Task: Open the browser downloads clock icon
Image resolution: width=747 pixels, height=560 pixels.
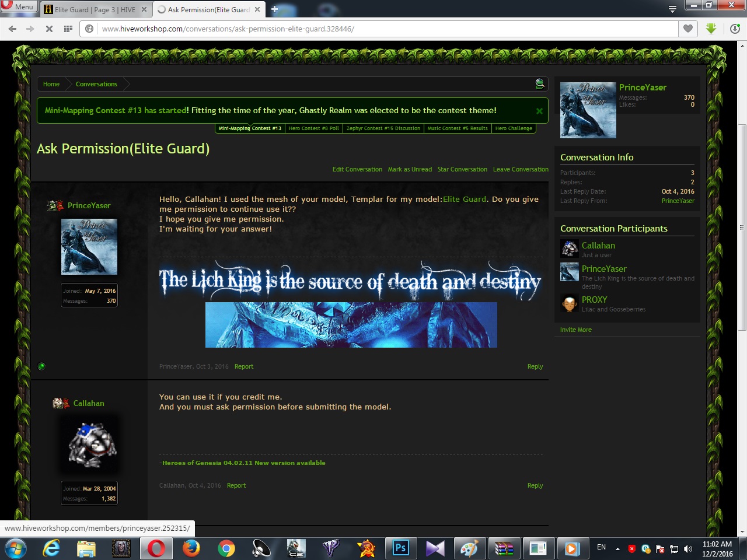Action: click(x=735, y=29)
